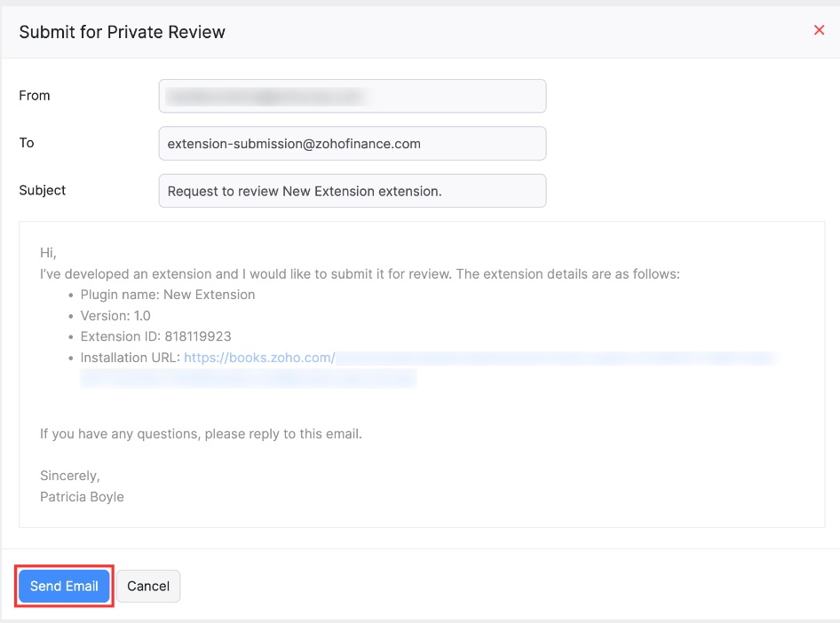Image resolution: width=840 pixels, height=623 pixels.
Task: Place cursor on the Hi greeting line
Action: [48, 253]
